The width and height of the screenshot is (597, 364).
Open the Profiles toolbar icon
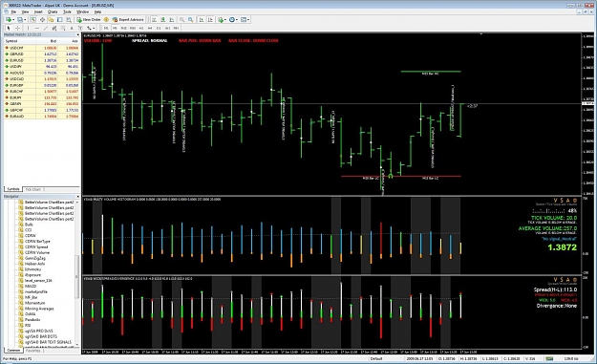point(20,19)
